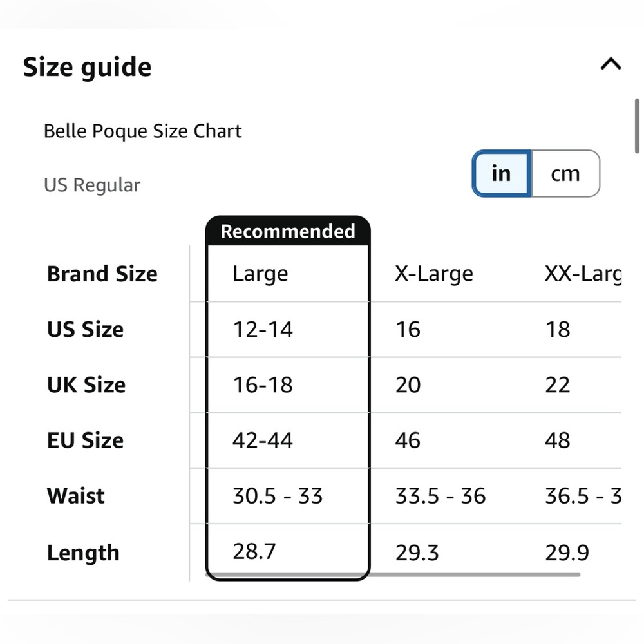Click the horizontal scrollbar under the table
Screen dimensions: 644x644
tap(393, 574)
